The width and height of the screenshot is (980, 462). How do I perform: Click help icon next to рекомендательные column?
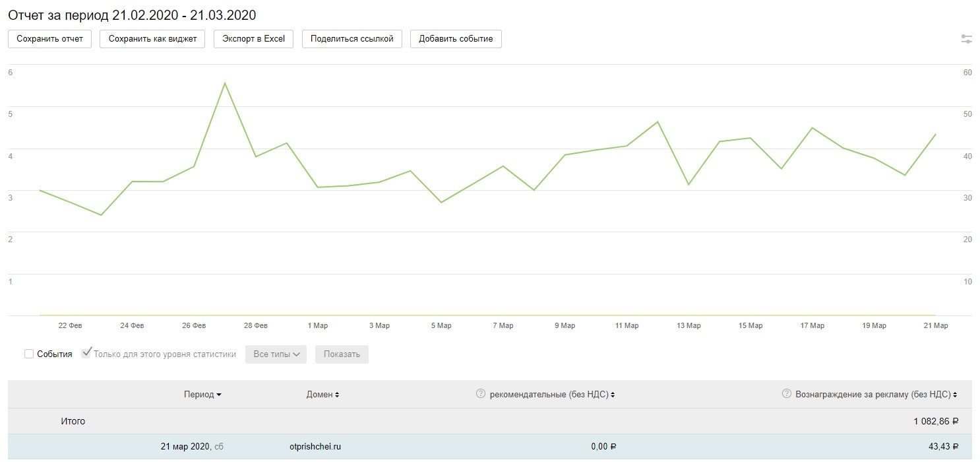pyautogui.click(x=481, y=394)
